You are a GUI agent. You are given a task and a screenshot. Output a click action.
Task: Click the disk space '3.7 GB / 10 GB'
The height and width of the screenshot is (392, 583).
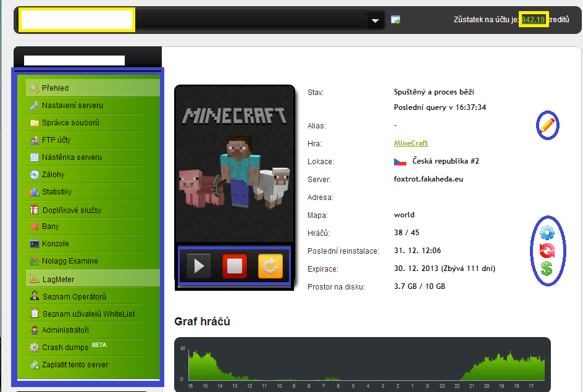click(419, 286)
